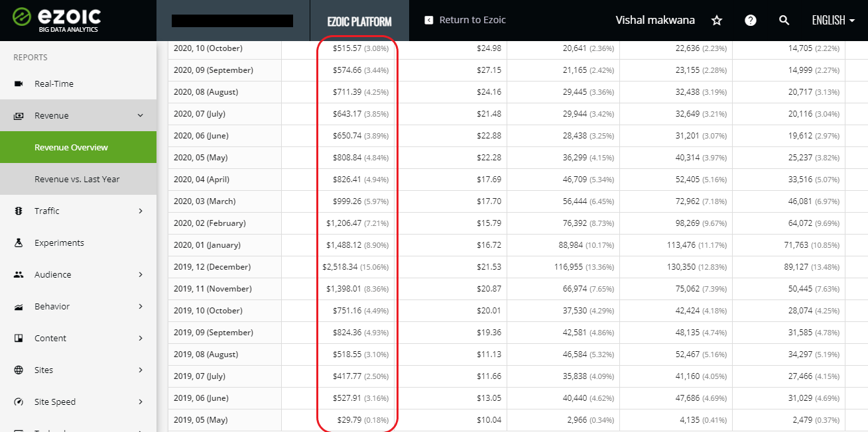Expand the Behavior submenu chevron
Screen dimensions: 868x432
pos(140,306)
